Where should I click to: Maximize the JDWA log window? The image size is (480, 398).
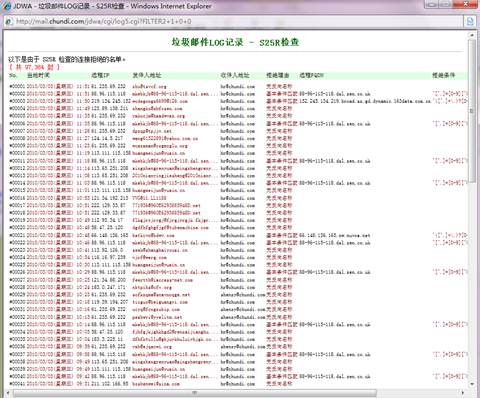pyautogui.click(x=445, y=4)
